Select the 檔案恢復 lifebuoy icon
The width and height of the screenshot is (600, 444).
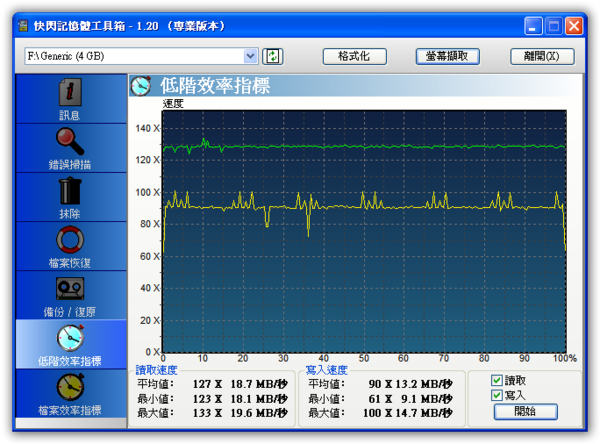(70, 240)
